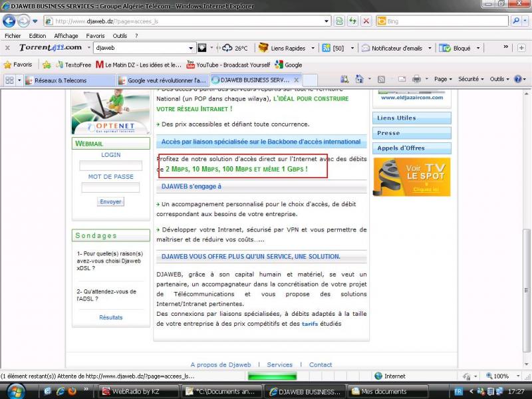Click the Home page icon in command bar
532x399 pixels.
(x=359, y=79)
